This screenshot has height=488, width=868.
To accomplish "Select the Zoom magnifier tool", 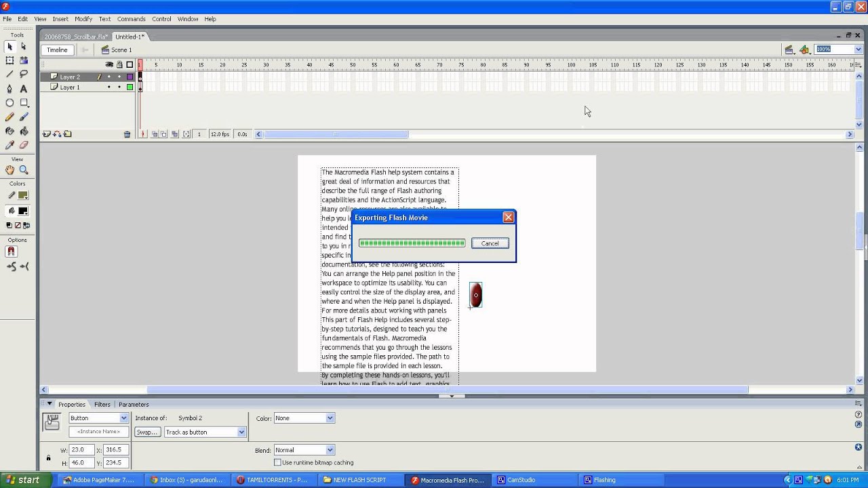I will pos(24,170).
